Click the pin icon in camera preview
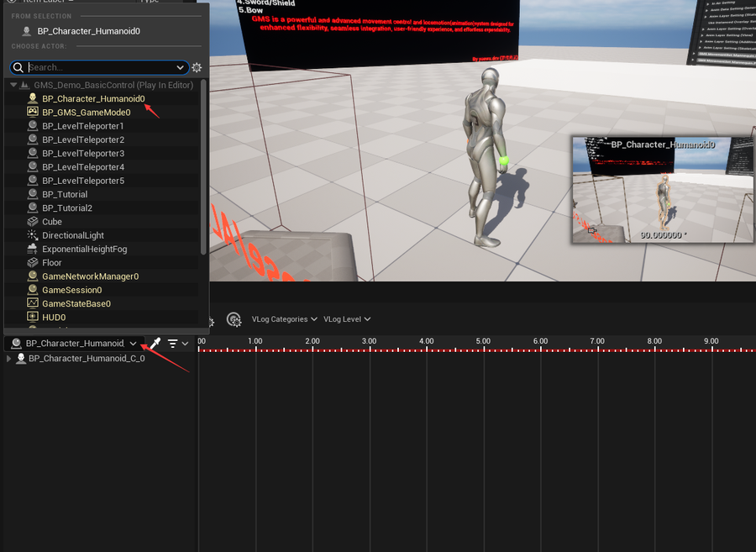The image size is (756, 552). (592, 230)
